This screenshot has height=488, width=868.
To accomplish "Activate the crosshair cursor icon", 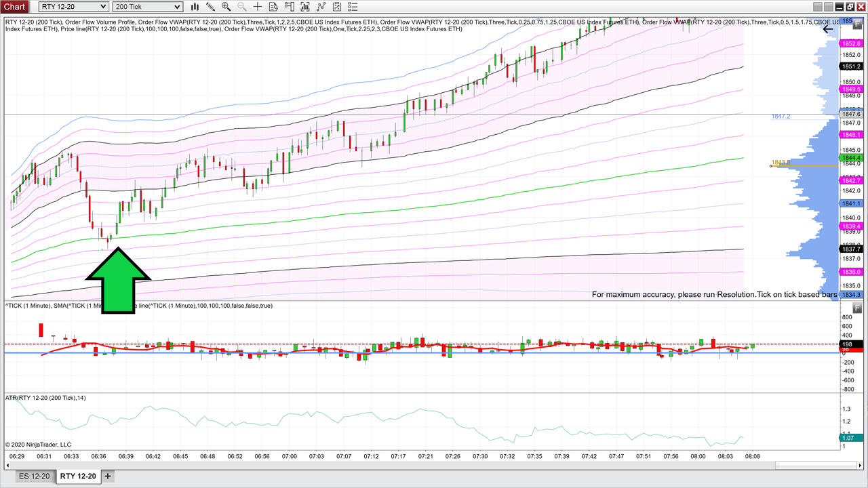I will coord(258,7).
